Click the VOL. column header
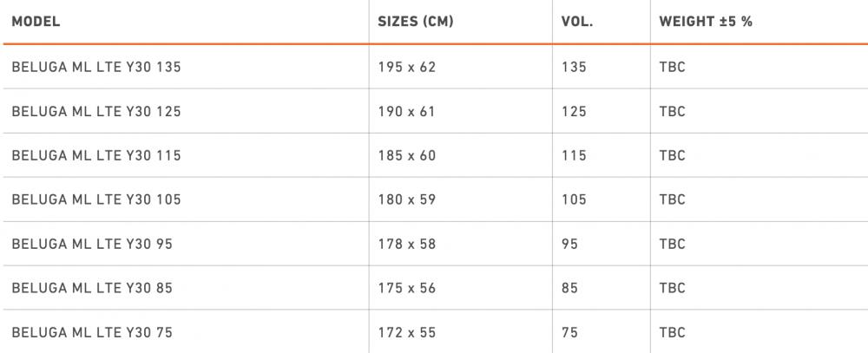 click(x=577, y=22)
